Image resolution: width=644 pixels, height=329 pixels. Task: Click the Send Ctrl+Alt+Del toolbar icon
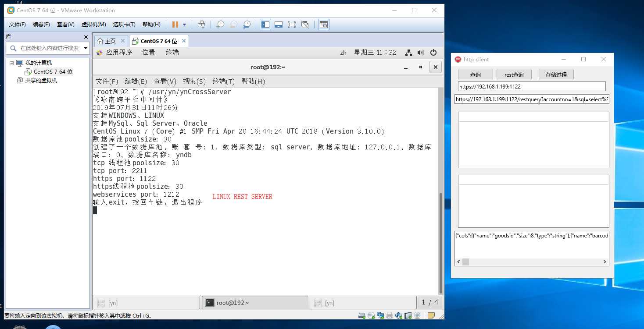(x=201, y=25)
